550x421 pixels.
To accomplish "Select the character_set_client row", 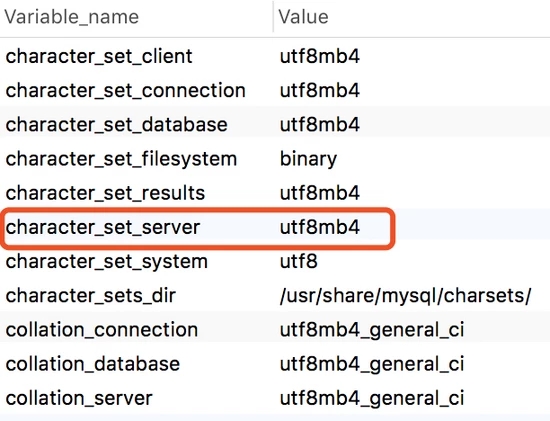I will click(x=275, y=56).
